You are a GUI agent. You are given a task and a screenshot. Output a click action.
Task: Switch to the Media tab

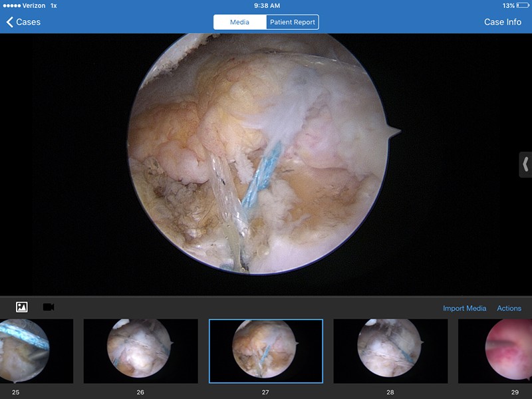click(x=240, y=22)
